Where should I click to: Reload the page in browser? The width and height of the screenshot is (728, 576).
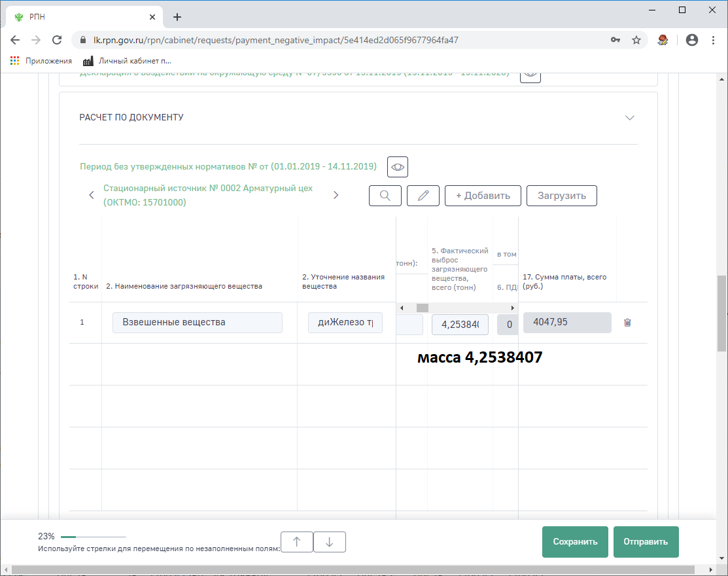(x=57, y=40)
